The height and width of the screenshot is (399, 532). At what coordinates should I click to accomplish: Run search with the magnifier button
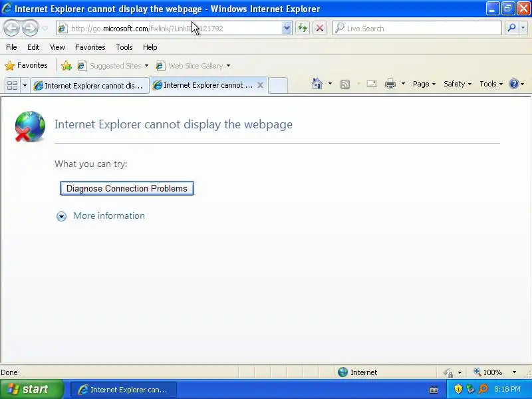coord(511,28)
